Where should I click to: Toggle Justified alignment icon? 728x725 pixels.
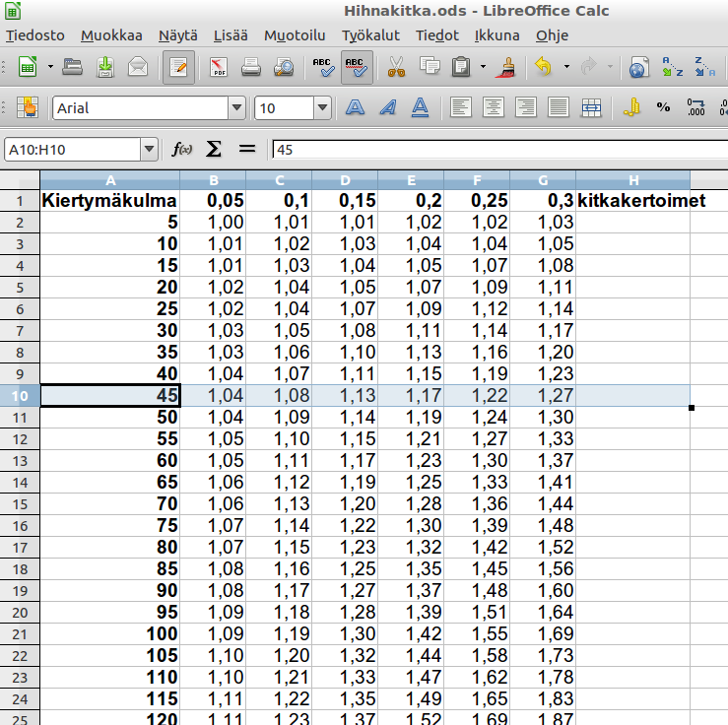pos(559,107)
